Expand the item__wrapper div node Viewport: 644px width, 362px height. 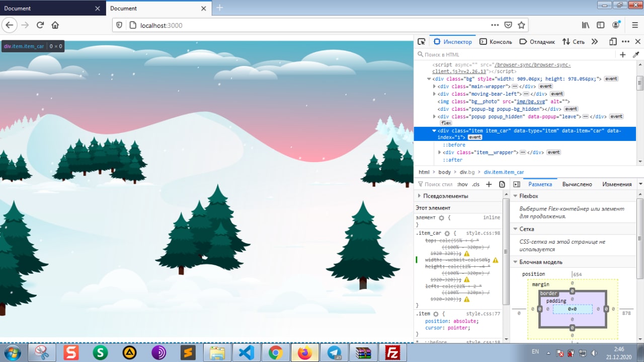(x=439, y=152)
